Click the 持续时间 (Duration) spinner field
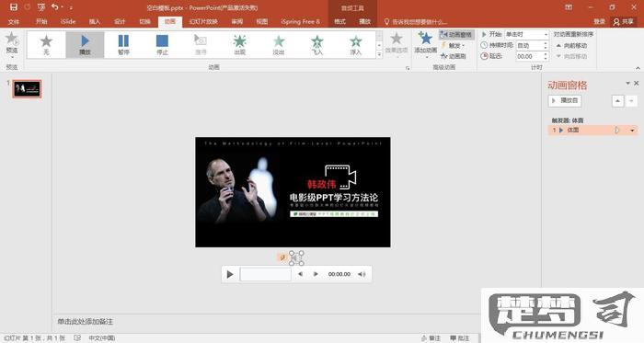 point(532,46)
